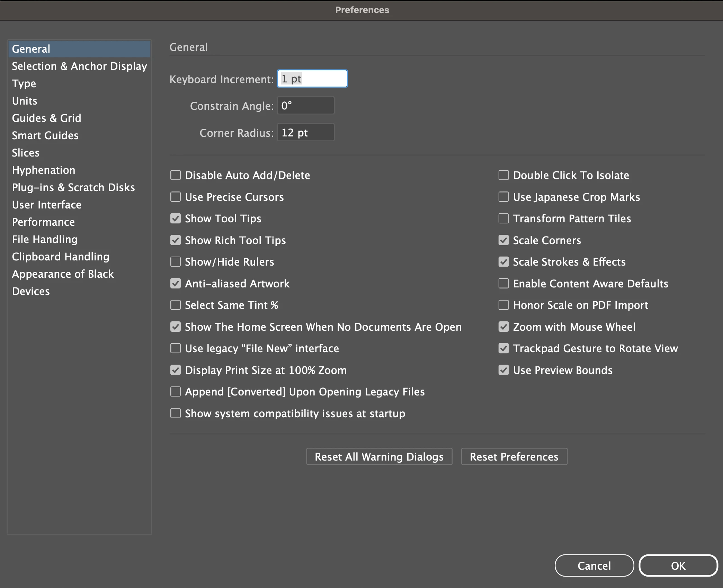Uncheck Scale Strokes & Effects
This screenshot has width=723, height=588.
[503, 262]
